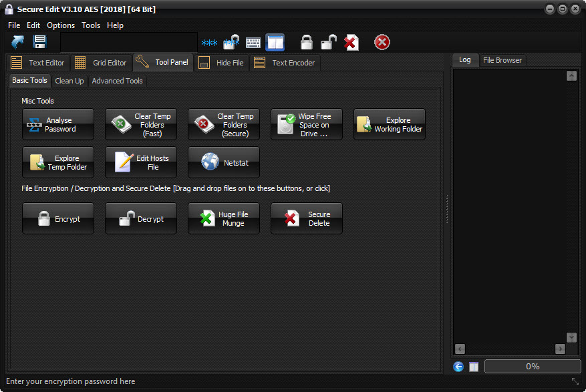Viewport: 586px width, 392px height.
Task: Open the Options menu
Action: tap(61, 25)
